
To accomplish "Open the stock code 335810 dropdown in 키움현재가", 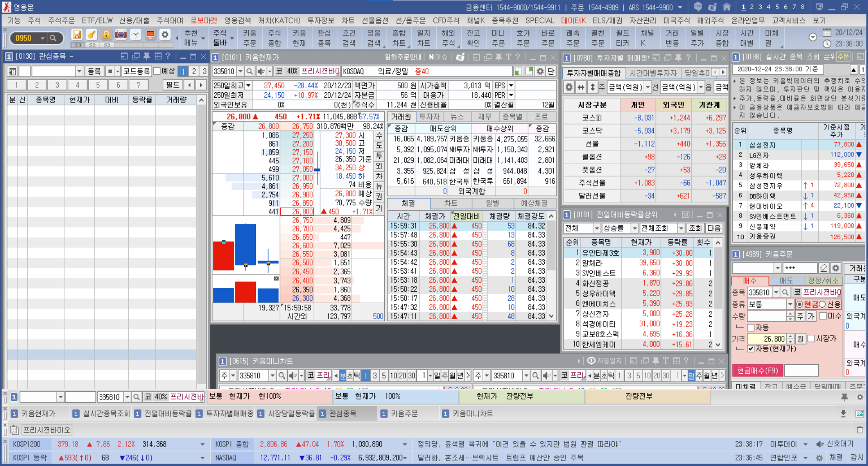I will coord(241,71).
